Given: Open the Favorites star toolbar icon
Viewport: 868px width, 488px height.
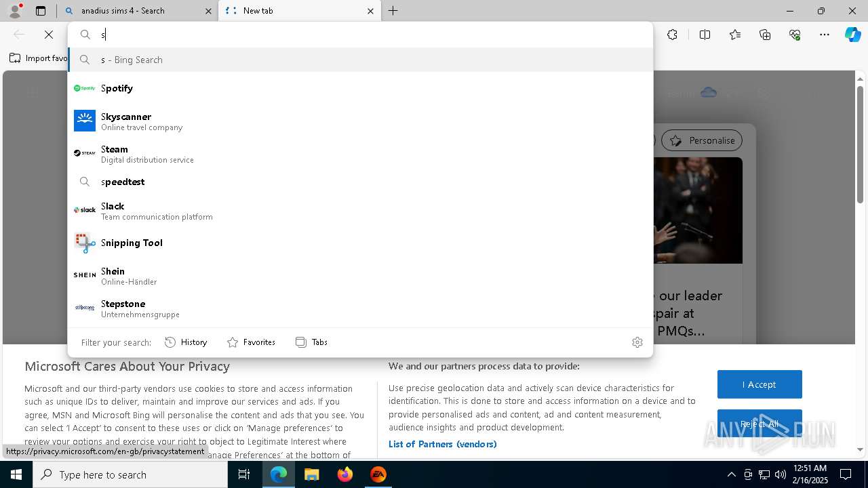Looking at the screenshot, I should pos(735,35).
